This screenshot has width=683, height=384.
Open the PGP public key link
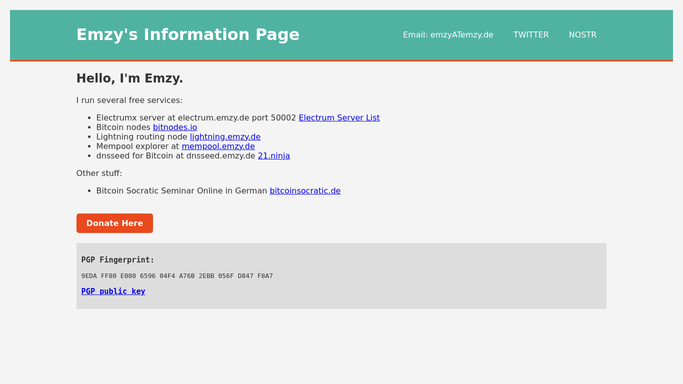tap(113, 291)
